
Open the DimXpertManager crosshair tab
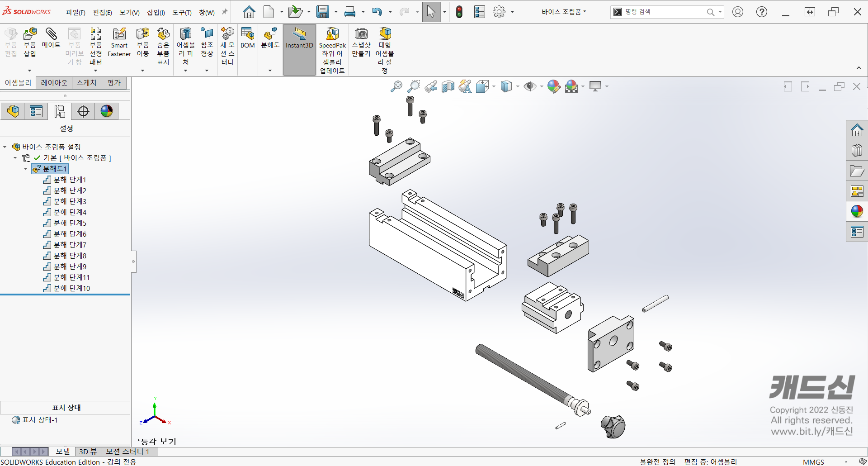83,111
